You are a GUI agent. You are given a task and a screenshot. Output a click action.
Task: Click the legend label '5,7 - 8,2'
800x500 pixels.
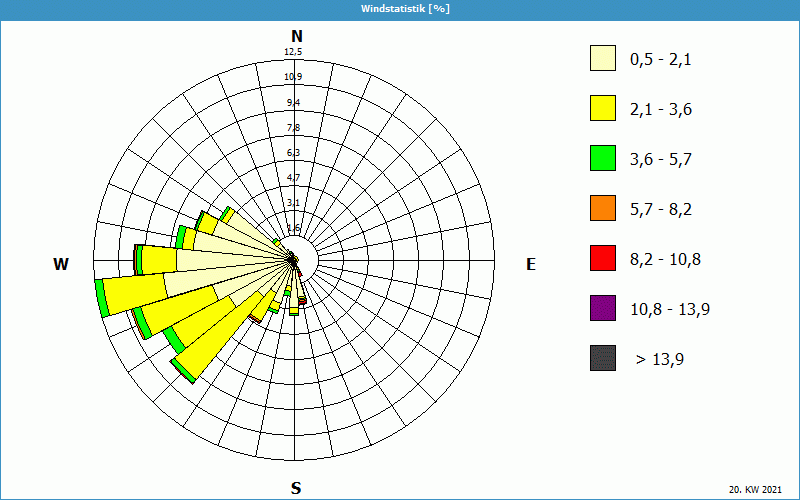coord(661,210)
